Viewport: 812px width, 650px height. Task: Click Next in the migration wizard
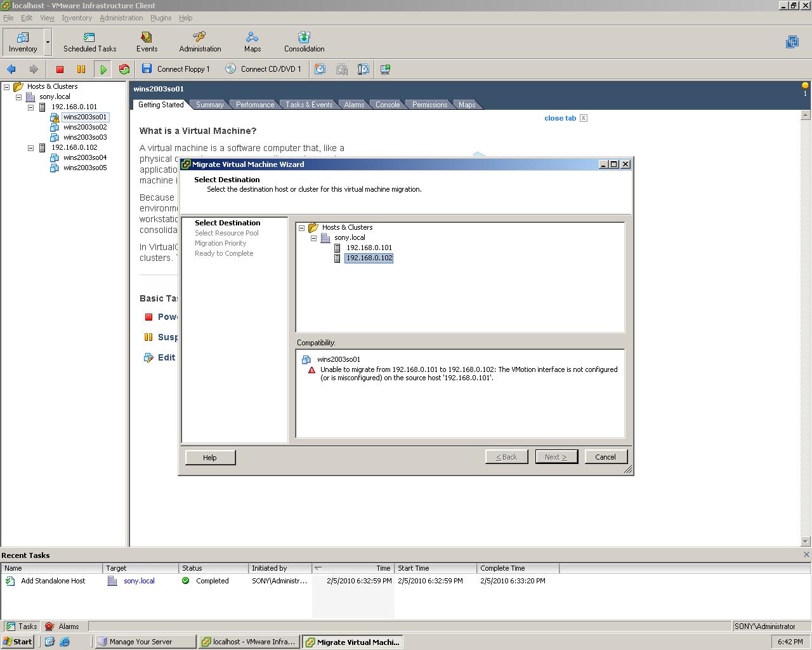tap(556, 456)
